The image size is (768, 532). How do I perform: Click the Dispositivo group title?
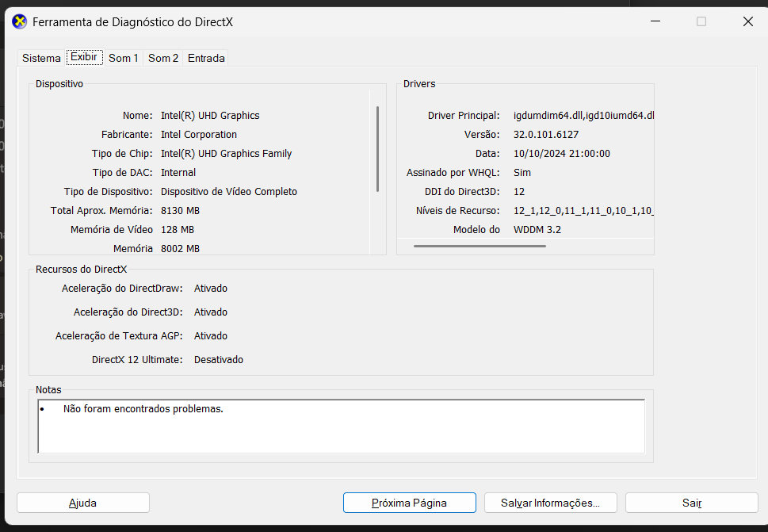click(x=59, y=84)
